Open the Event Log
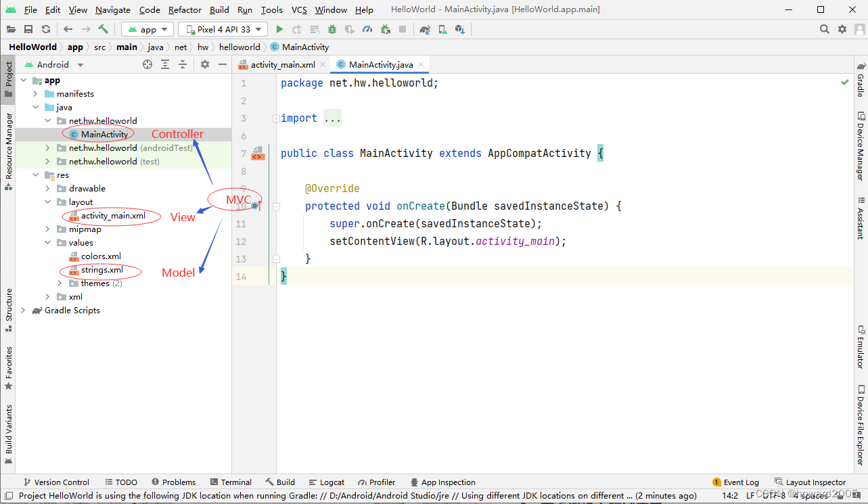Image resolution: width=868 pixels, height=504 pixels. coord(735,482)
